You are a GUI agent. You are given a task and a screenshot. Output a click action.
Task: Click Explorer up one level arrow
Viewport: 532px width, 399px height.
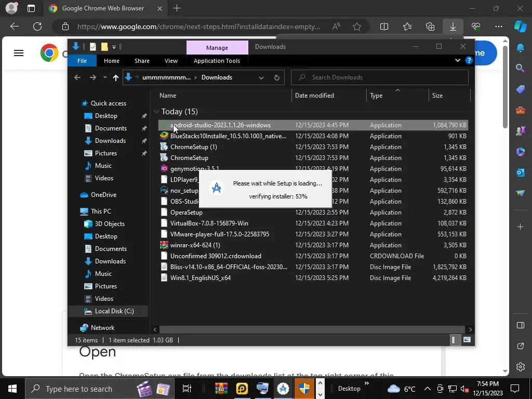(116, 78)
